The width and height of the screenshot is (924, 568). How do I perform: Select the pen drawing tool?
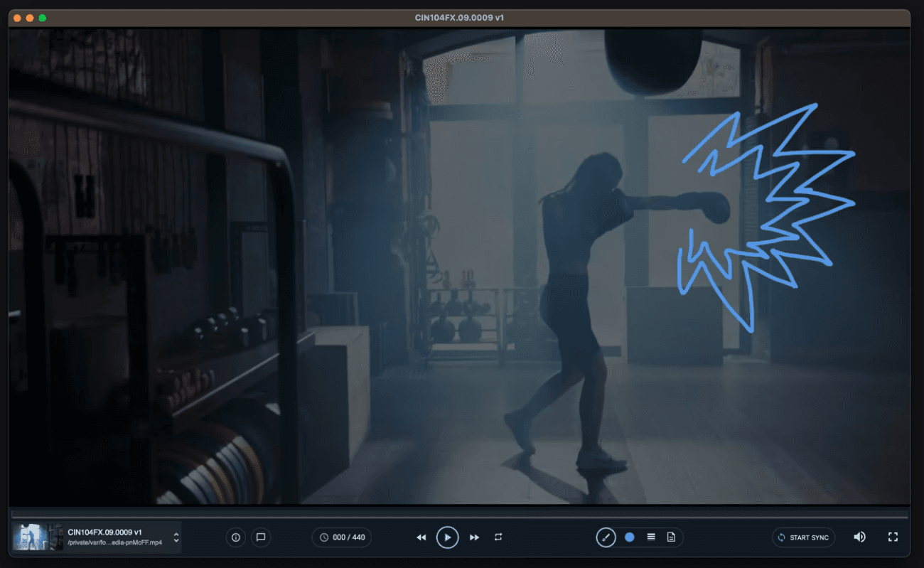point(606,537)
